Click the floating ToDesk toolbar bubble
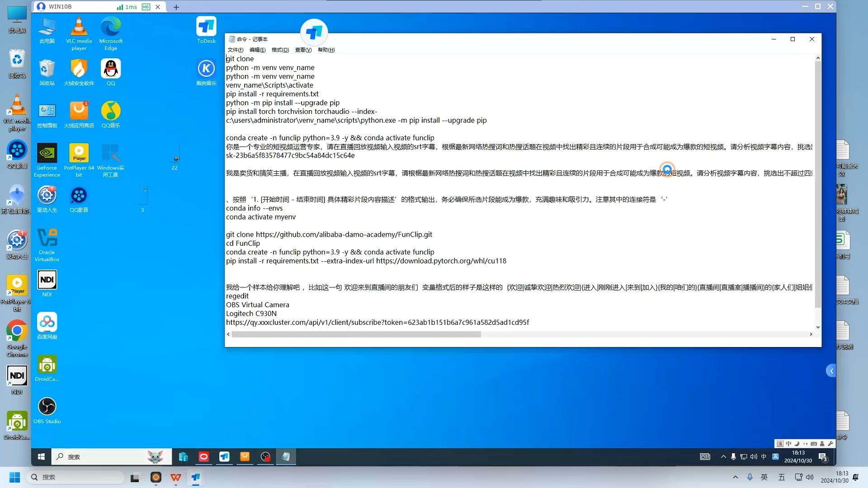Image resolution: width=868 pixels, height=488 pixels. [x=314, y=33]
